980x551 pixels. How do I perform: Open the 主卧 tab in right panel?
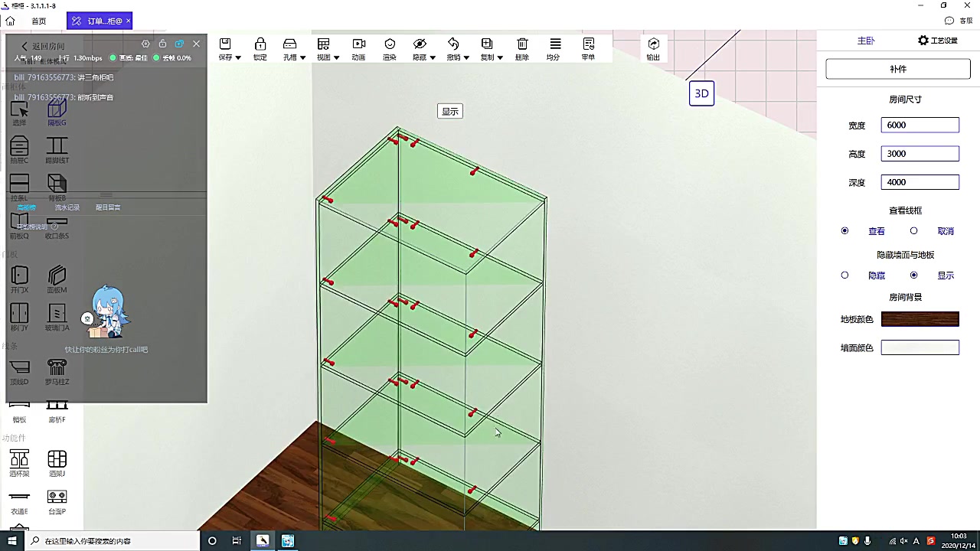(x=866, y=41)
